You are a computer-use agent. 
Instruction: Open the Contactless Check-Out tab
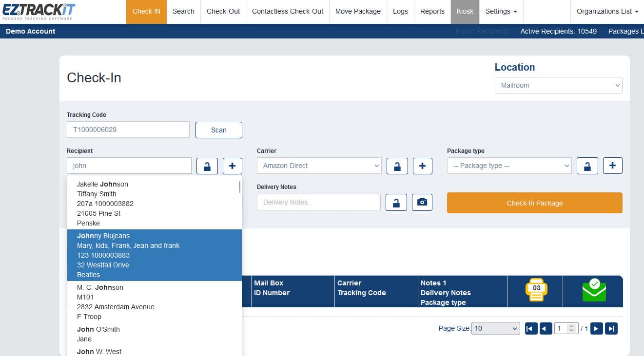click(x=288, y=11)
